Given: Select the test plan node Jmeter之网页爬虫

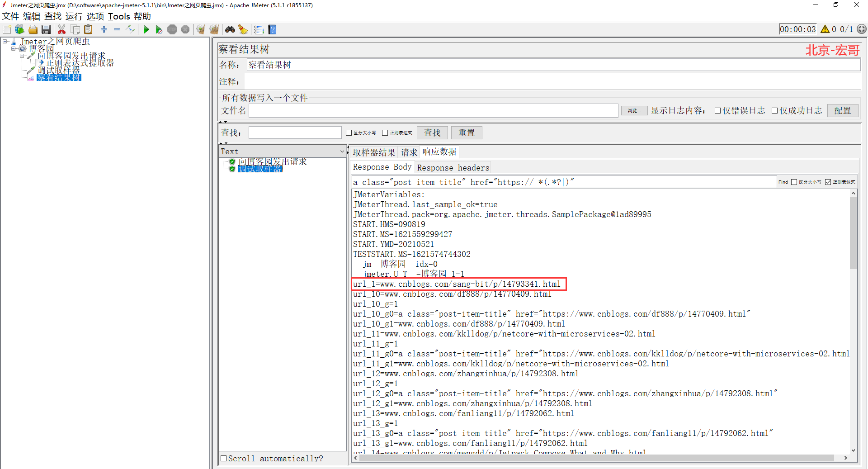Looking at the screenshot, I should (55, 41).
